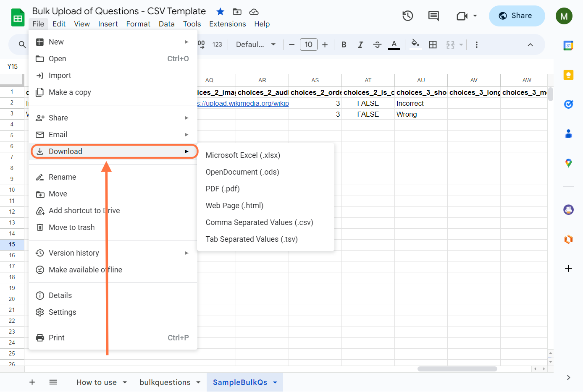Toggle bold formatting

344,44
